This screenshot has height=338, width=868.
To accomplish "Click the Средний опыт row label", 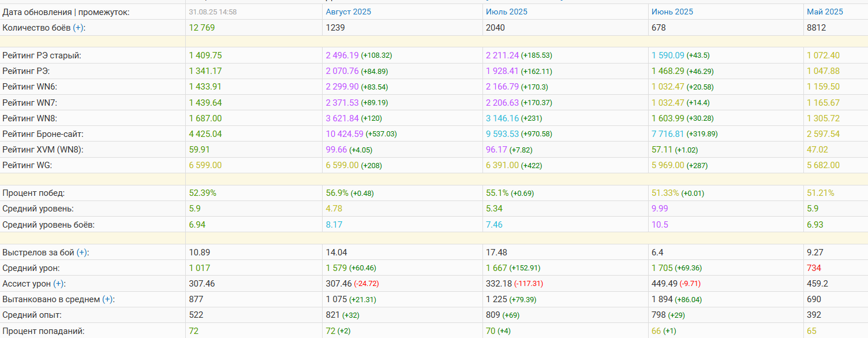I will (31, 315).
